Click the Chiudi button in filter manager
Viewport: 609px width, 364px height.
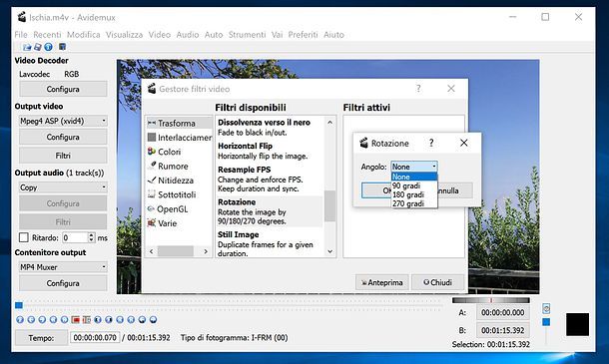[x=437, y=282]
